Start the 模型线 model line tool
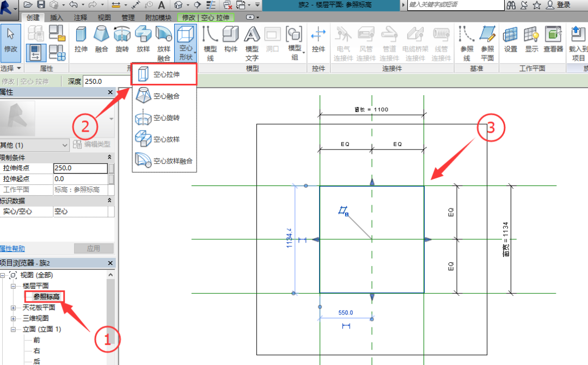 [210, 43]
